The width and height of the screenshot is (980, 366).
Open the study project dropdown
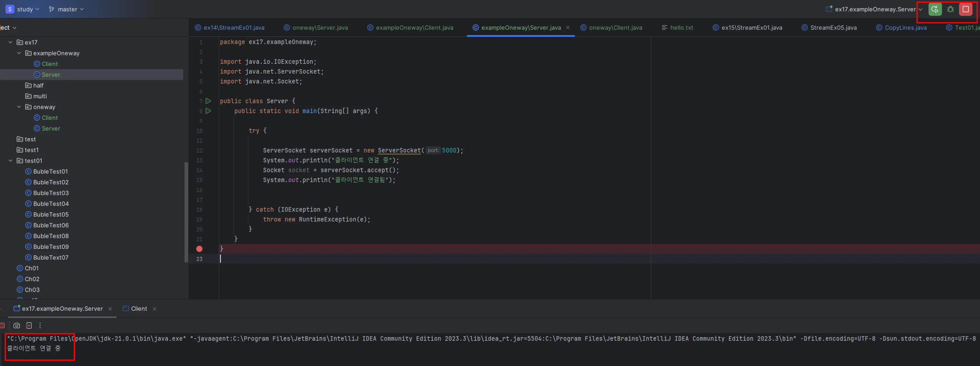point(28,9)
